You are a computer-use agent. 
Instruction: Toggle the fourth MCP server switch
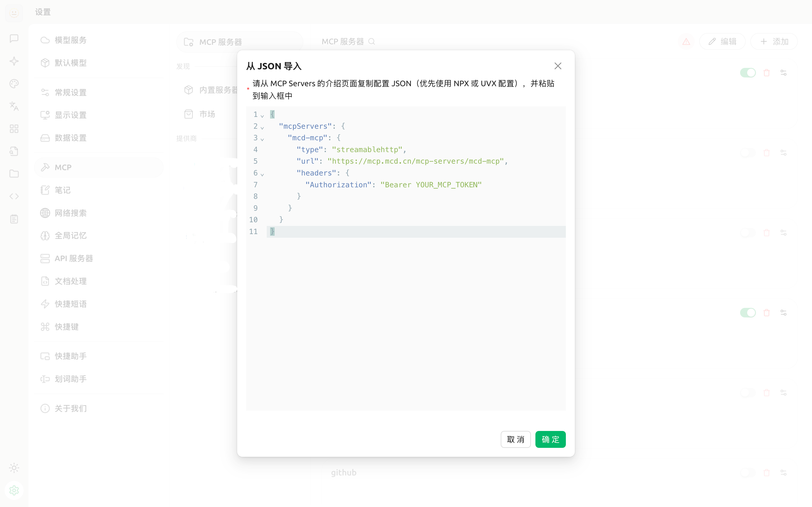coord(748,313)
